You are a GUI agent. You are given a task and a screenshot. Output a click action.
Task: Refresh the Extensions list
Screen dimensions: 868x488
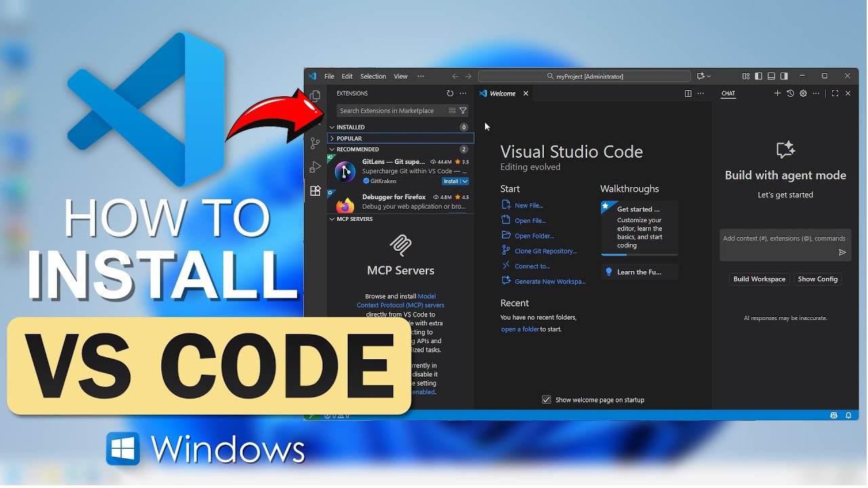pyautogui.click(x=450, y=94)
